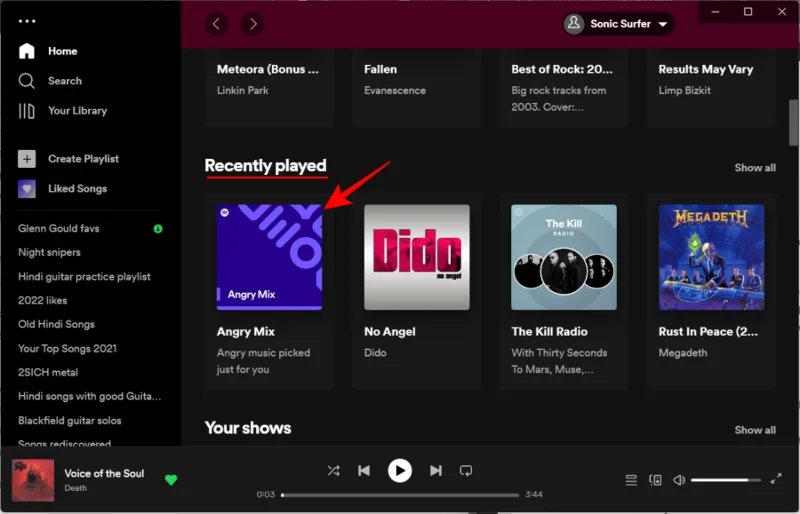The height and width of the screenshot is (514, 800).
Task: Play the current track
Action: [399, 471]
